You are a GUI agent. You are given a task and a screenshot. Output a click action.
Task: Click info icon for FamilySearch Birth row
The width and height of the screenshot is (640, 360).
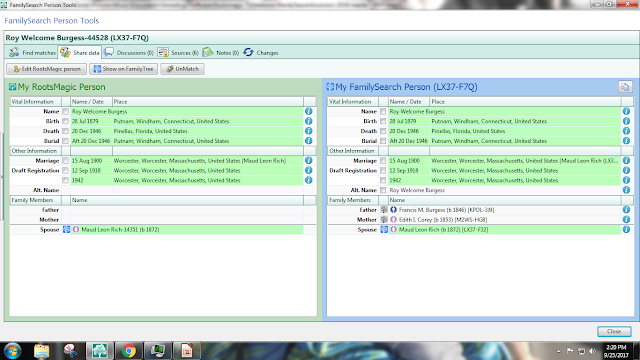pos(626,121)
